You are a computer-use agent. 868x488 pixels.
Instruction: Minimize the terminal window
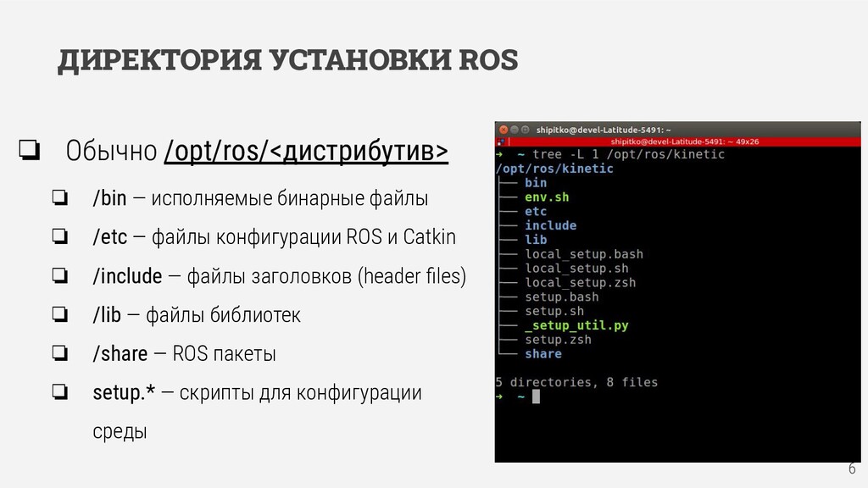[515, 130]
